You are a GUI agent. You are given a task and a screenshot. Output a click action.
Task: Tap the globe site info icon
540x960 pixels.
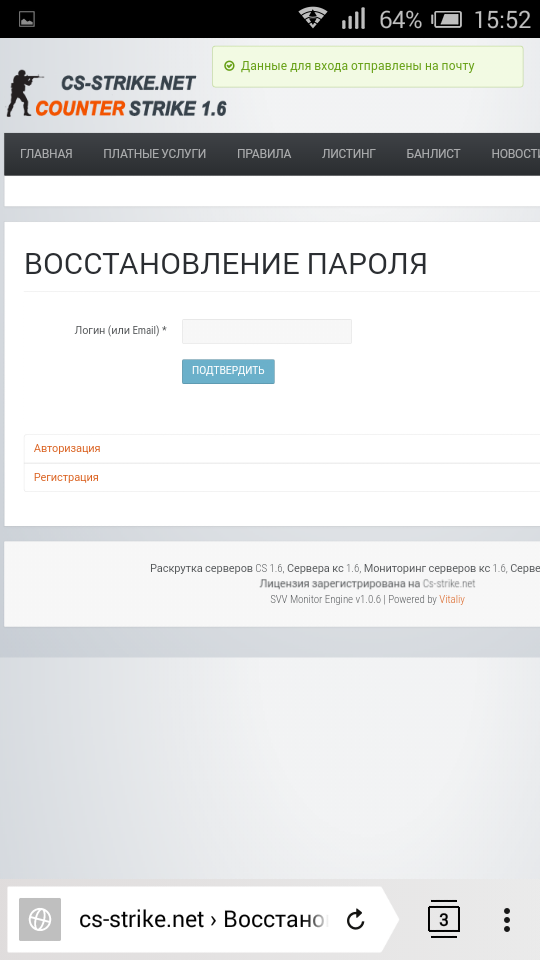pyautogui.click(x=40, y=919)
